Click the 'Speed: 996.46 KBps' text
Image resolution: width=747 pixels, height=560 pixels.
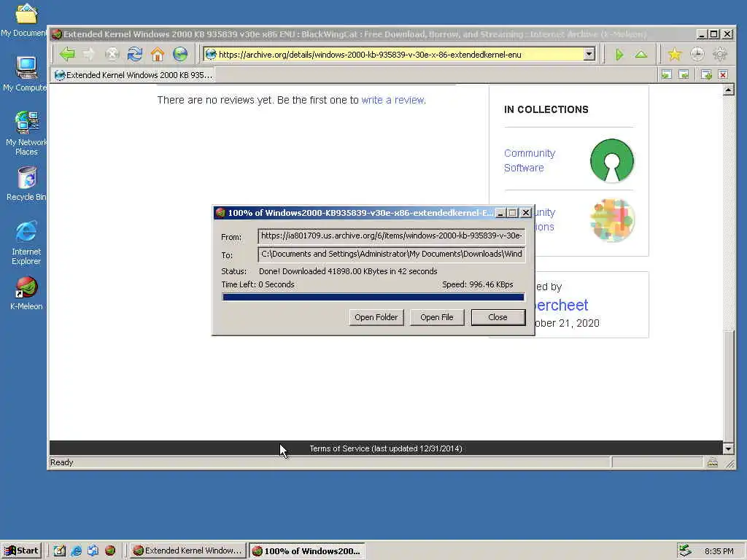pos(477,285)
